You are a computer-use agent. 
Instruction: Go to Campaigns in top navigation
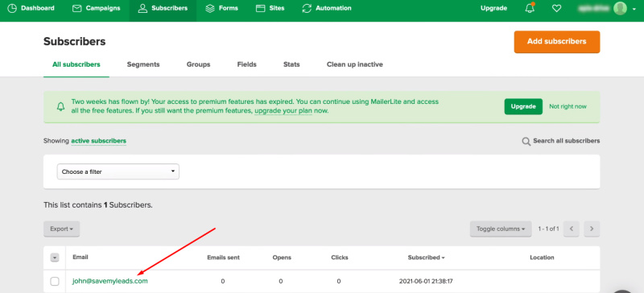pyautogui.click(x=96, y=8)
